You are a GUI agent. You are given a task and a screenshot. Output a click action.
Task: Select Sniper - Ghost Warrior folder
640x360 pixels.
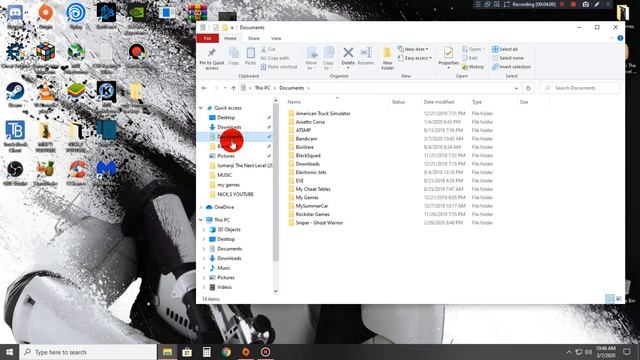click(x=319, y=223)
